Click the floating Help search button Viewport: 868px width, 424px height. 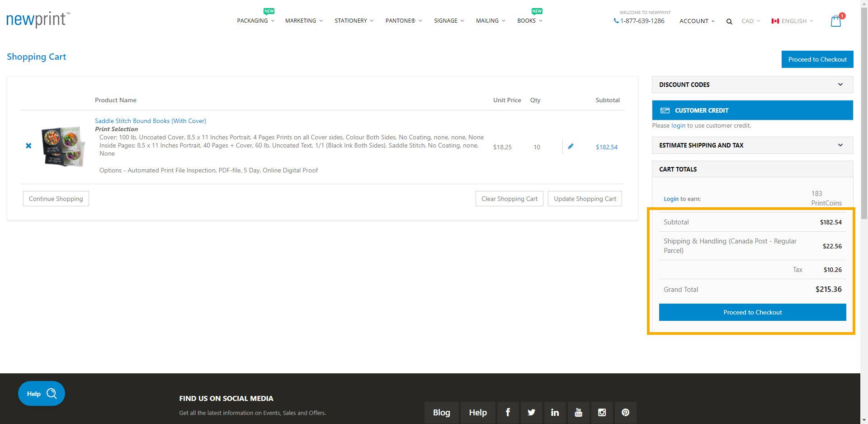[x=41, y=393]
